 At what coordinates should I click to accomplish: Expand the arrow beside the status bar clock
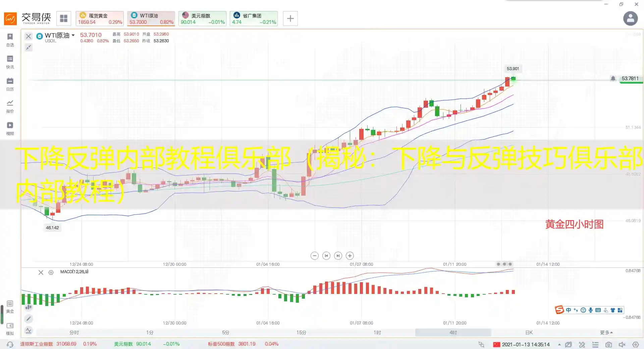(559, 345)
